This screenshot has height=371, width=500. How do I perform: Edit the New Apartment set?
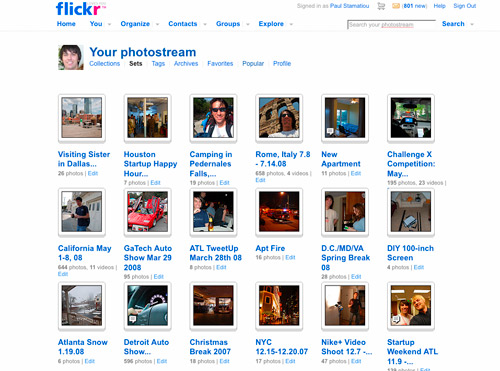[x=356, y=173]
